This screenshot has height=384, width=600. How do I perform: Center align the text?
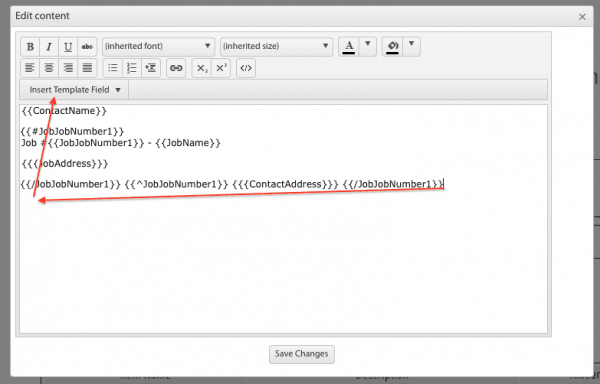[49, 68]
